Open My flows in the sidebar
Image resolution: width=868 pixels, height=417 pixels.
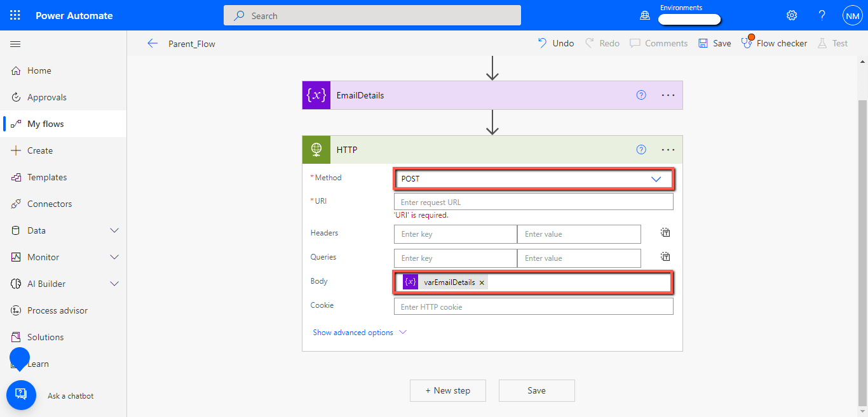pyautogui.click(x=46, y=124)
